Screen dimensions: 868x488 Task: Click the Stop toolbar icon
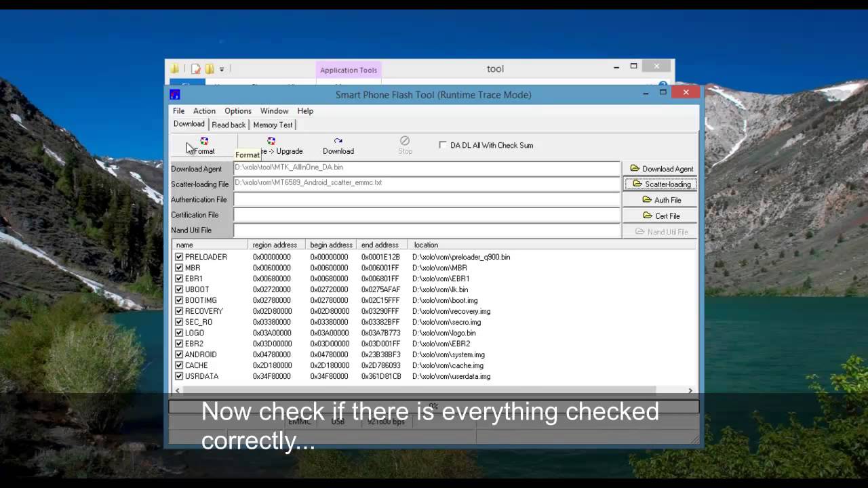point(405,141)
